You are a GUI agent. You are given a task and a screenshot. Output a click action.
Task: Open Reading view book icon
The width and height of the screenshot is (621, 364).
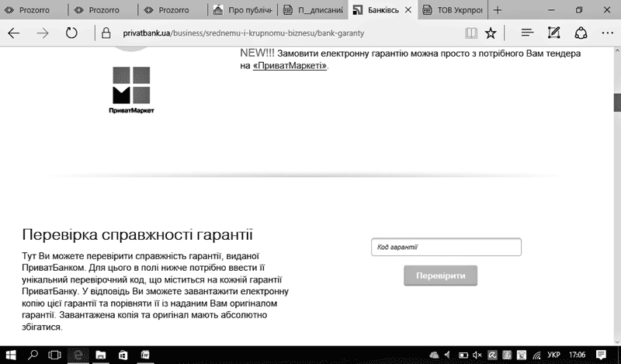(471, 33)
